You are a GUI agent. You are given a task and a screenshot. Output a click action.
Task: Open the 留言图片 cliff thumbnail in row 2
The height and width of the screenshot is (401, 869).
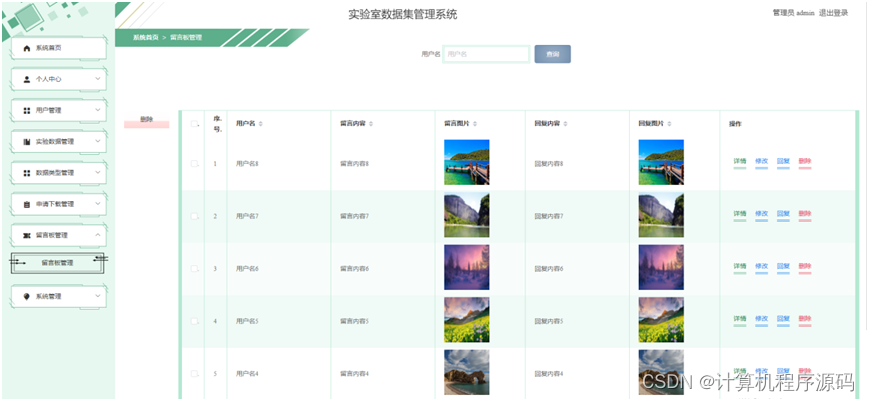point(467,215)
